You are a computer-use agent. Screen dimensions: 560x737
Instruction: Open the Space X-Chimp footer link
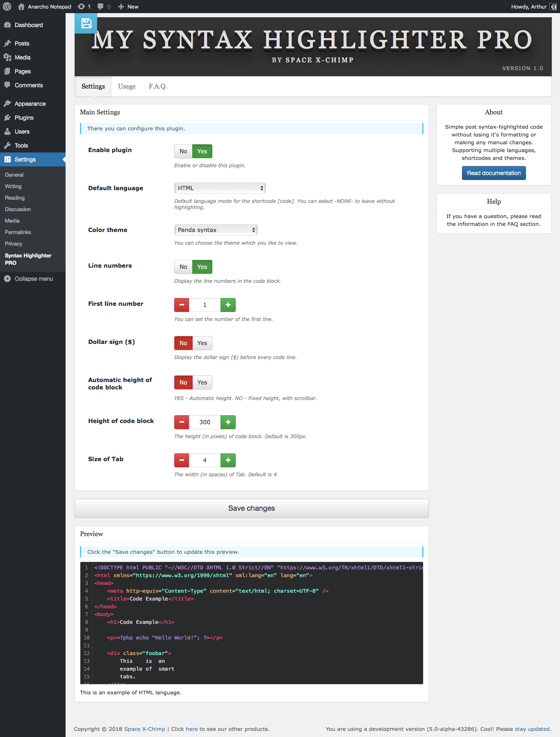click(x=145, y=729)
